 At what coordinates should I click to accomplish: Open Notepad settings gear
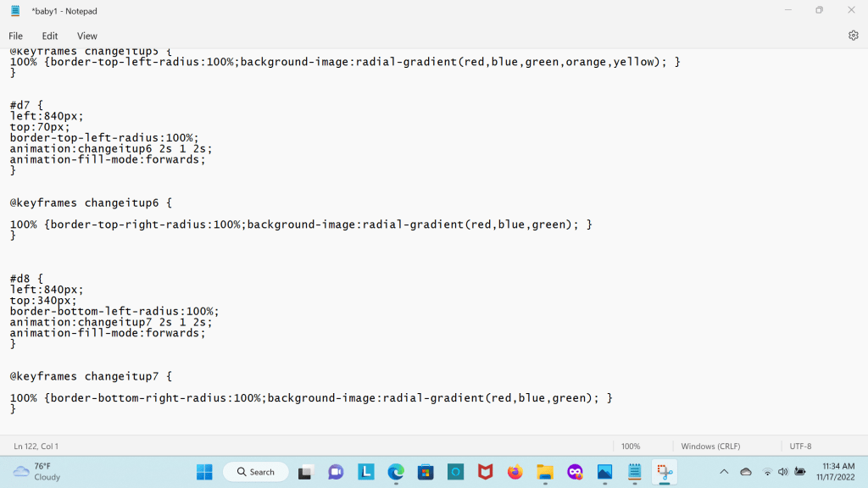853,36
